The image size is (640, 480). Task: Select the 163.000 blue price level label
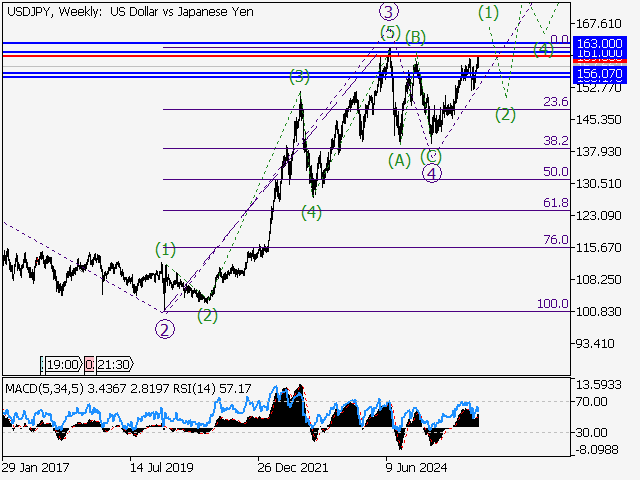click(x=600, y=44)
